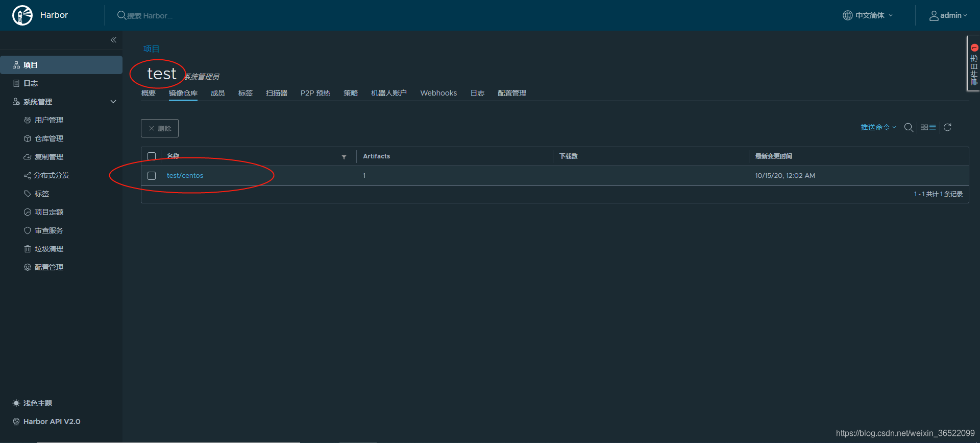Switch to the 策略 tab
Image resolution: width=980 pixels, height=443 pixels.
click(351, 93)
